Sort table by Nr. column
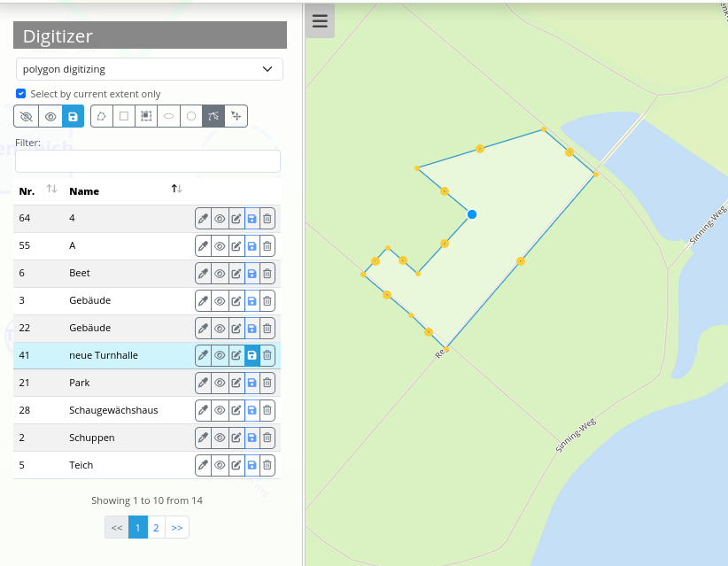728x566 pixels. click(x=51, y=190)
